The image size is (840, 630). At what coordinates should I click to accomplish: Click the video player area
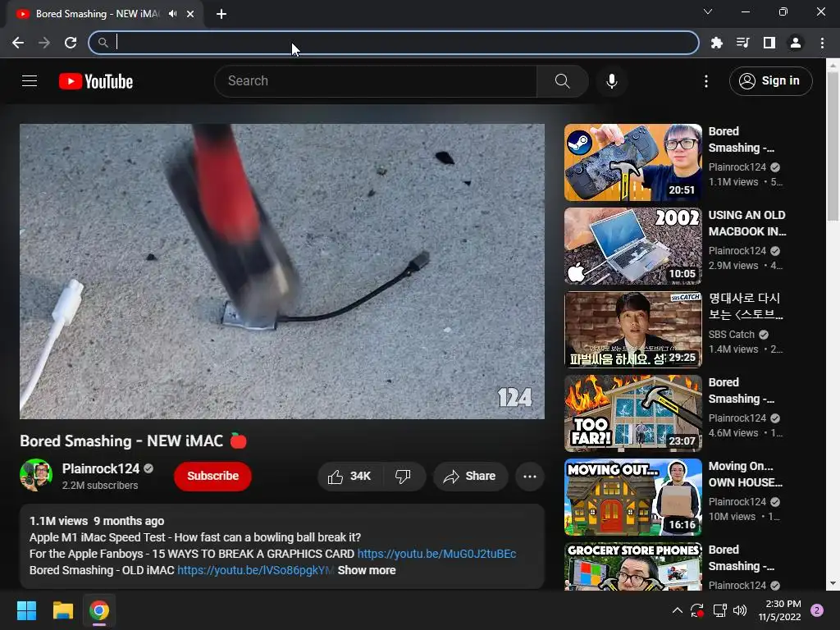pyautogui.click(x=282, y=272)
